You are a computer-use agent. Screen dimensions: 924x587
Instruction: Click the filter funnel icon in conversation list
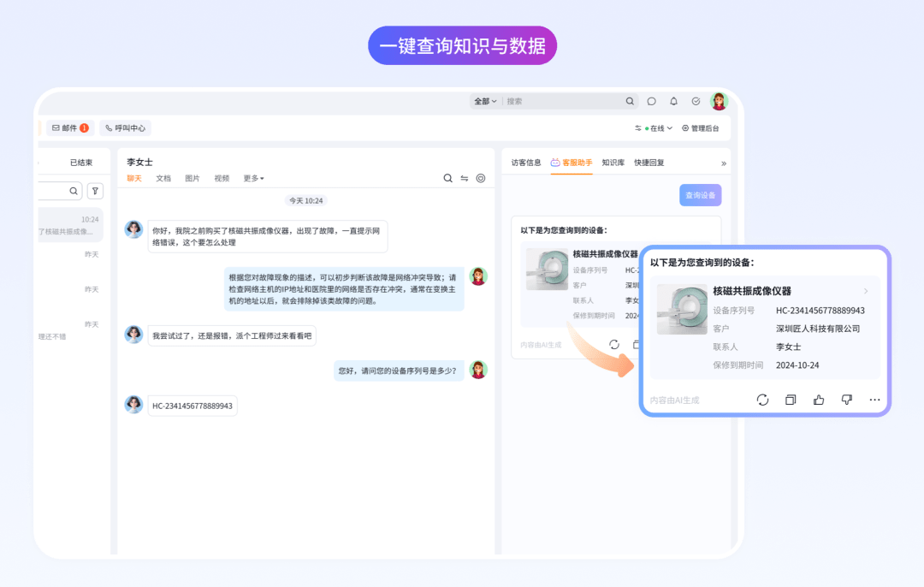pos(96,191)
